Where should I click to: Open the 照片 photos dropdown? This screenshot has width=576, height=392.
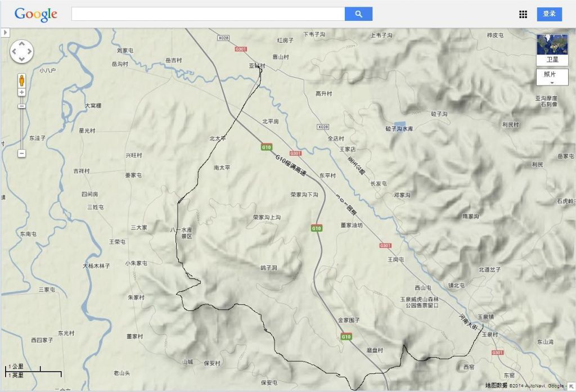(x=552, y=77)
